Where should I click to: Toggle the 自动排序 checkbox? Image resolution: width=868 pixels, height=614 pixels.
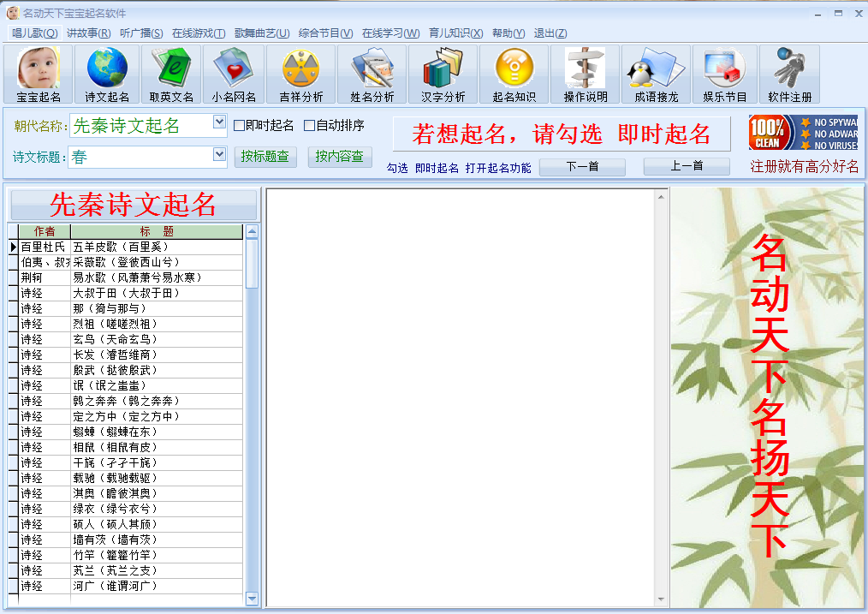309,126
